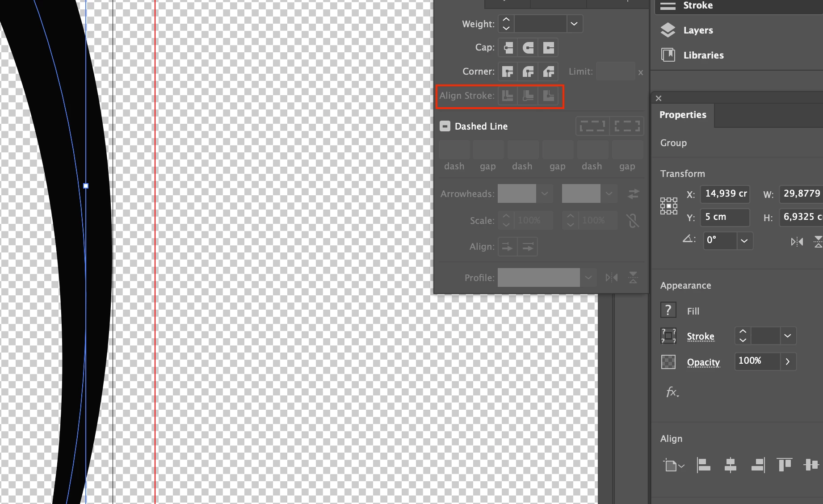Viewport: 823px width, 504px height.
Task: Open the Opacity options link
Action: [x=703, y=362]
